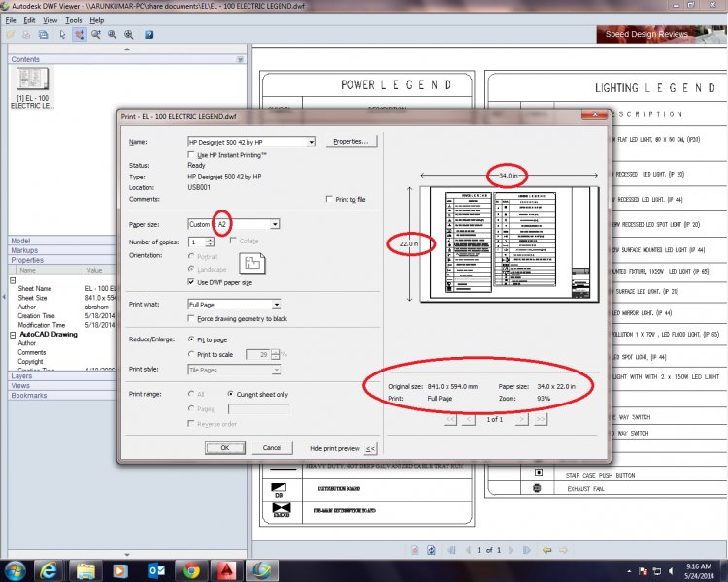The image size is (728, 582).
Task: Open the Print what dropdown
Action: [x=277, y=305]
